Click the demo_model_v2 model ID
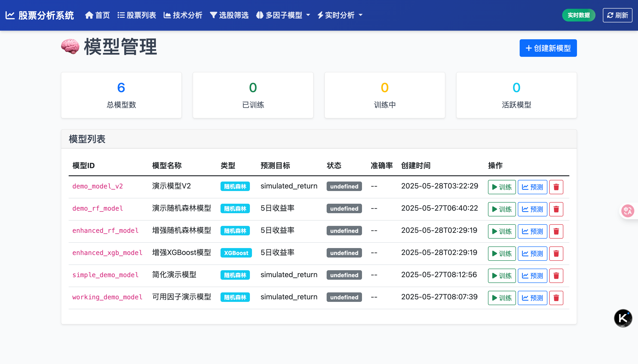This screenshot has height=364, width=638. (98, 186)
